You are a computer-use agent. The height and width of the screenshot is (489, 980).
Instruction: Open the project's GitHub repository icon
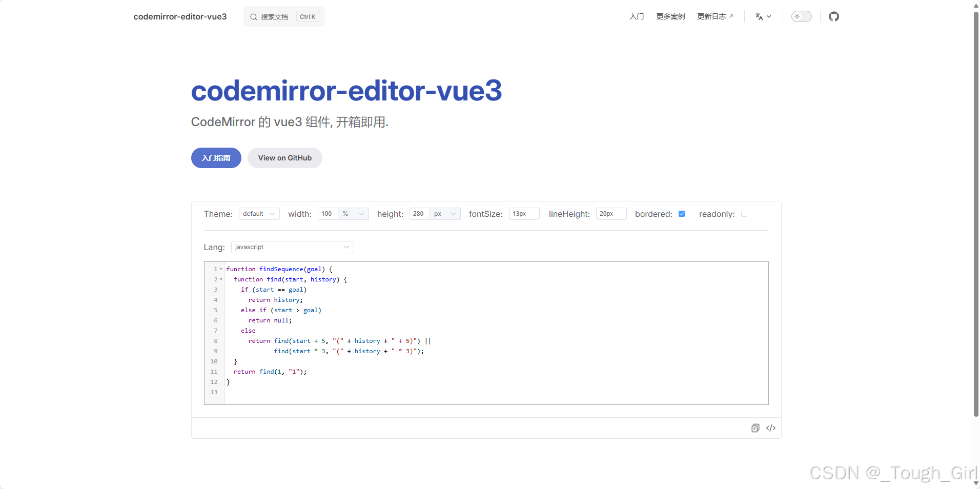click(x=833, y=16)
